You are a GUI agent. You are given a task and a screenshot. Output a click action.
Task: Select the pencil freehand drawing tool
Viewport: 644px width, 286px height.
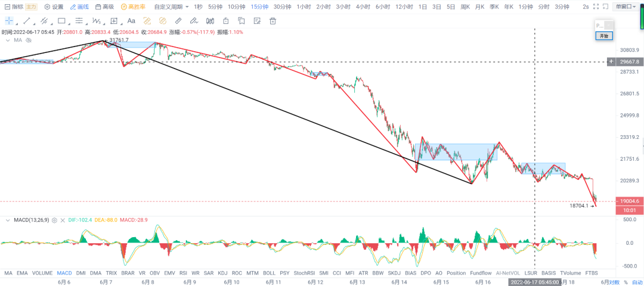pyautogui.click(x=194, y=20)
